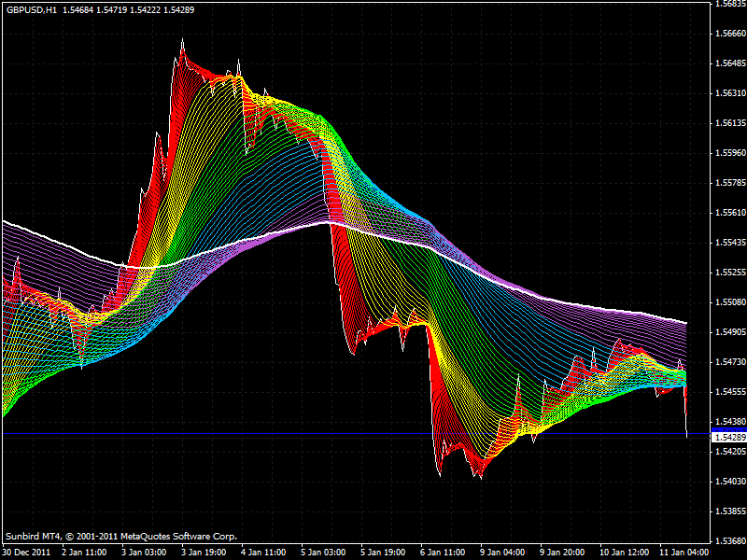
Task: Click the 2 Jan 11:00 time label
Action: pos(84,551)
